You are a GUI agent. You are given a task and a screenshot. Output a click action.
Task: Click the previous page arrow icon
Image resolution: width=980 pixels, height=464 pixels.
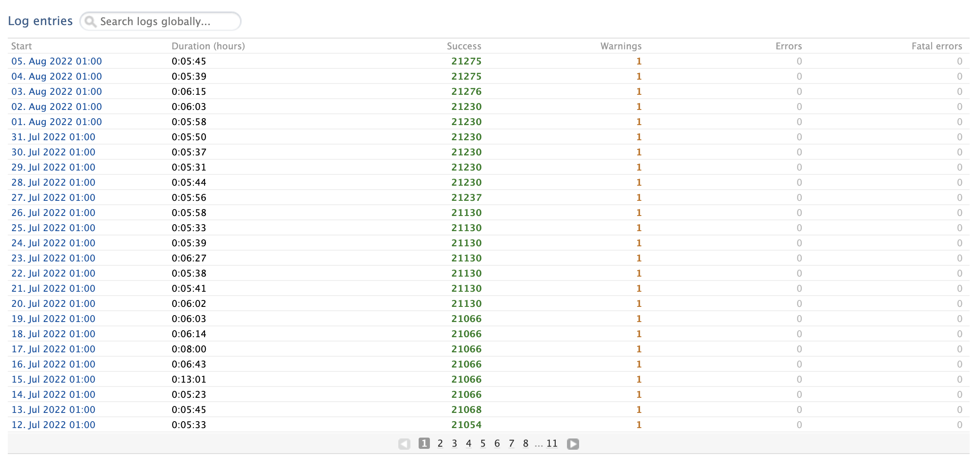pyautogui.click(x=404, y=443)
